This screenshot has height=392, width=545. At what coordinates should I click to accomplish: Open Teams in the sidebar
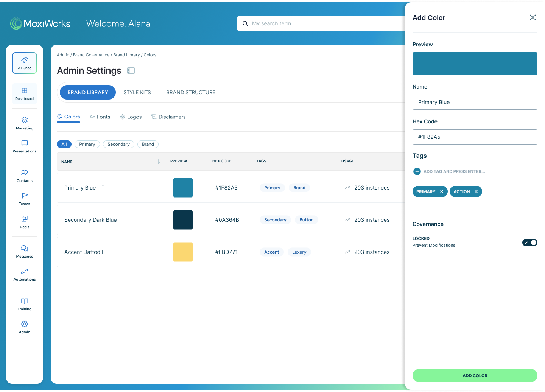(25, 199)
